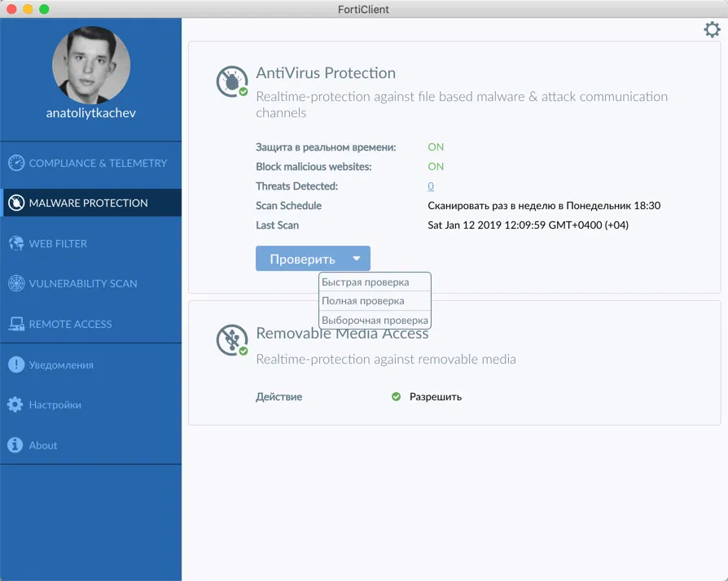
Task: Select MALWARE PROTECTION in sidebar
Action: tap(91, 203)
